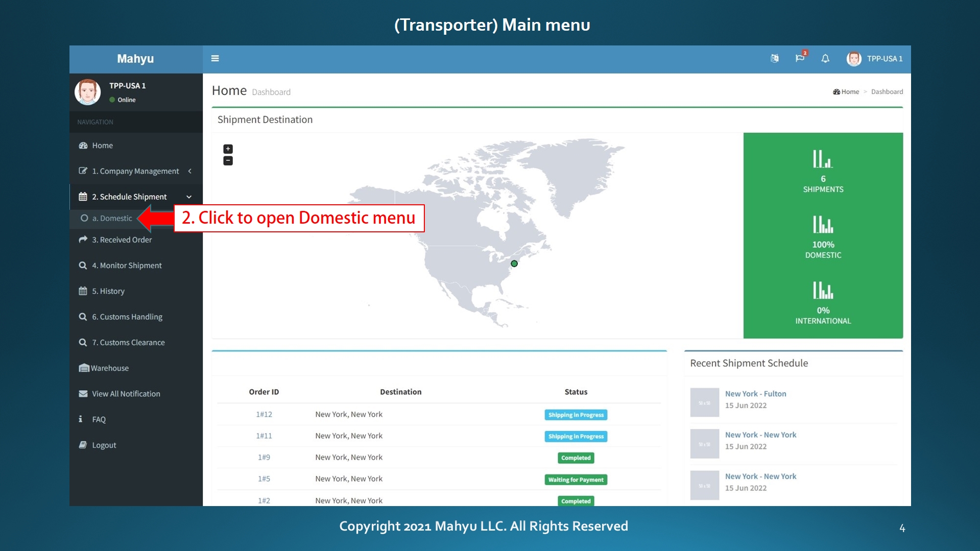Screen dimensions: 980x551
Task: Click the Company Management edit icon
Action: [x=83, y=171]
